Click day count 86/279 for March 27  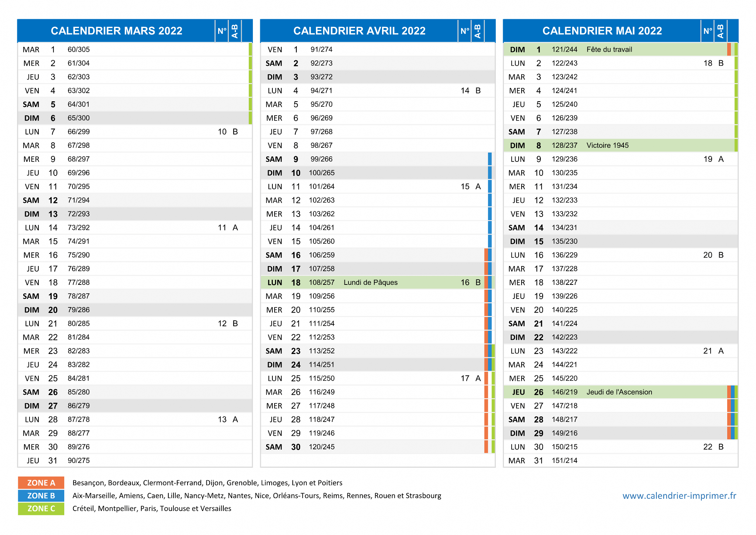click(x=79, y=406)
